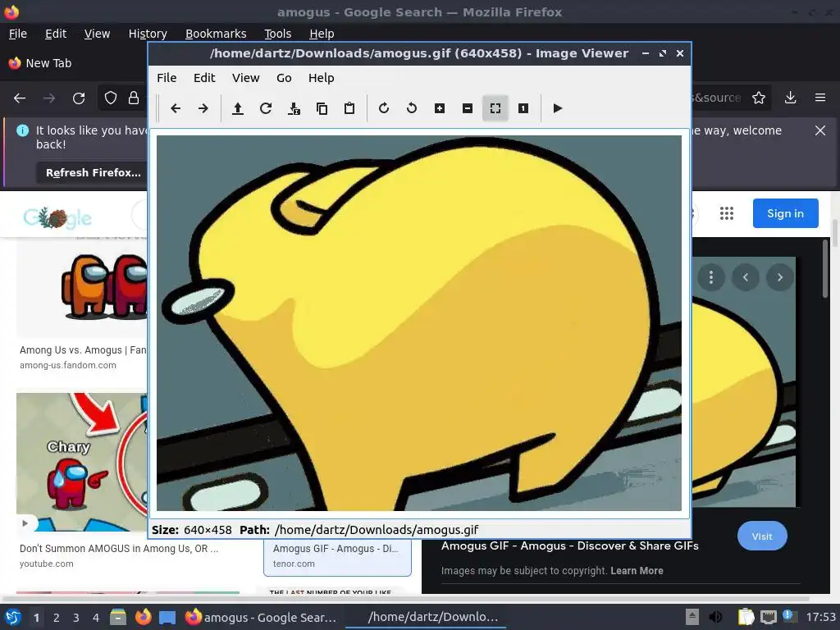Show image at original size (1:1)
This screenshot has width=840, height=630.
523,108
